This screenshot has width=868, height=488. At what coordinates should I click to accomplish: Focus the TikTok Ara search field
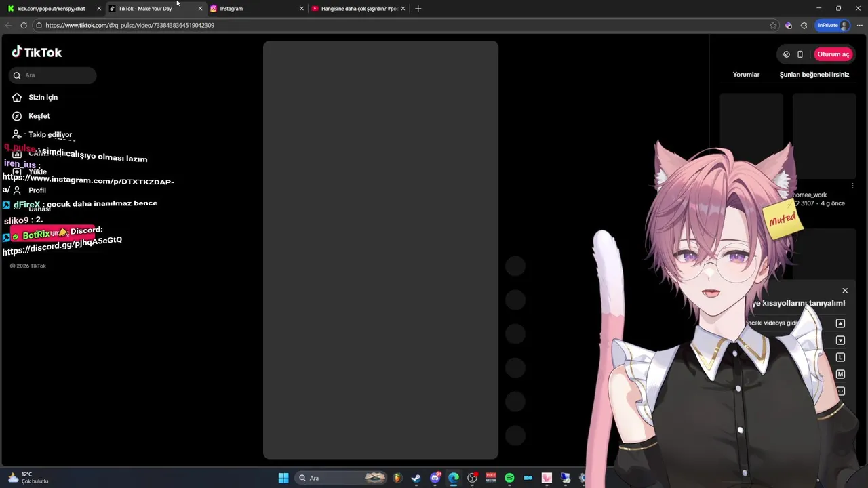[53, 75]
